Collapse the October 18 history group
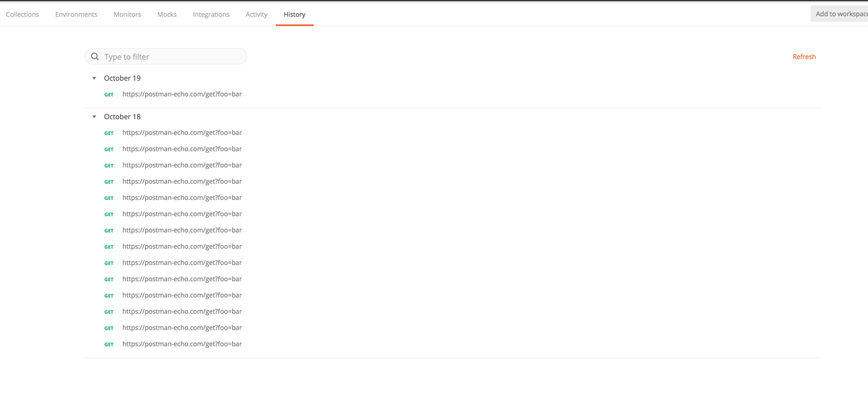 [94, 117]
